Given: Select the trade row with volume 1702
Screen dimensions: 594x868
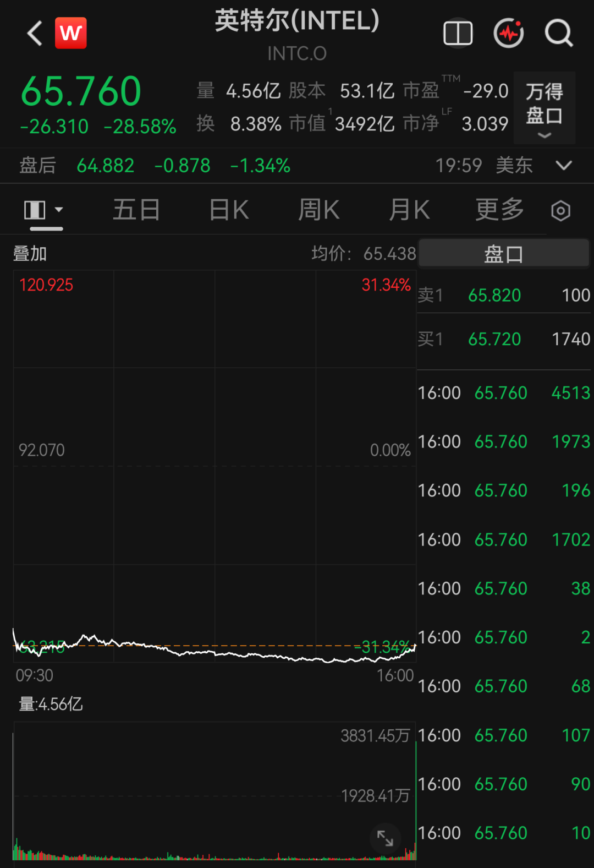Looking at the screenshot, I should pos(504,539).
